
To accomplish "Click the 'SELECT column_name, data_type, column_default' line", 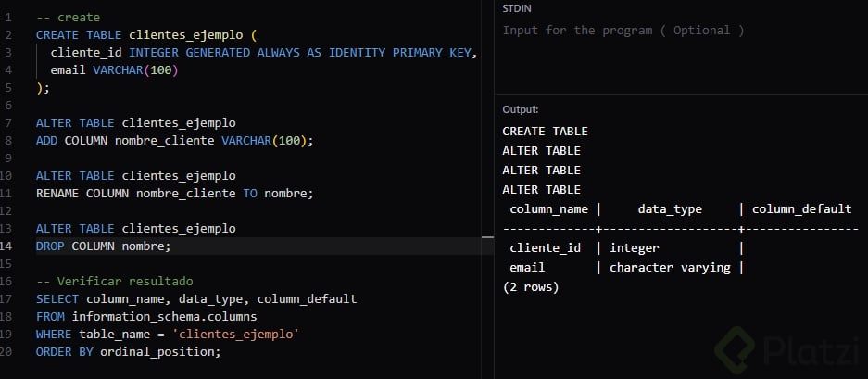I will click(196, 299).
